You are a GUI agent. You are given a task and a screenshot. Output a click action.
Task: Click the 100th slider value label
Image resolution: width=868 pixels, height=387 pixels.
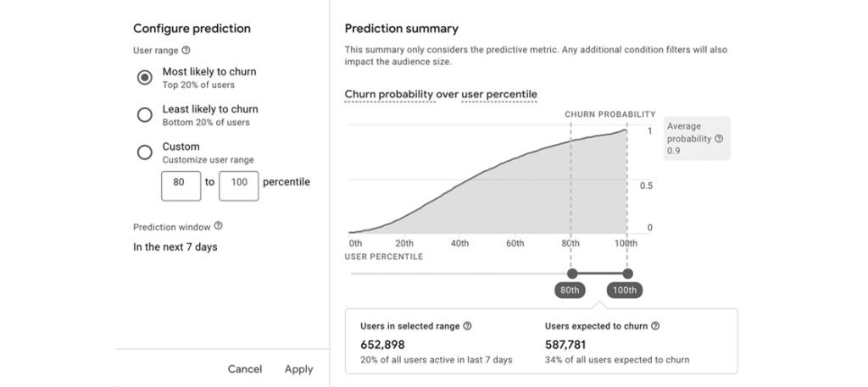[626, 290]
